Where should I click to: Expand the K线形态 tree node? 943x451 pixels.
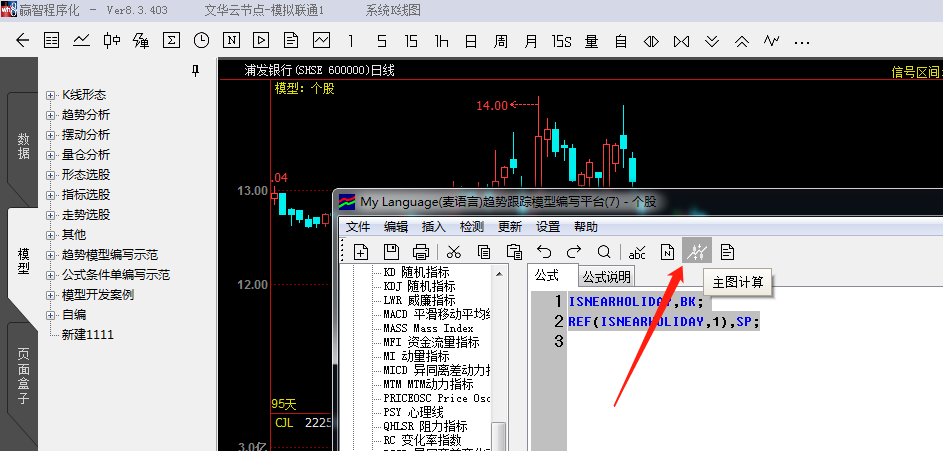coord(50,95)
